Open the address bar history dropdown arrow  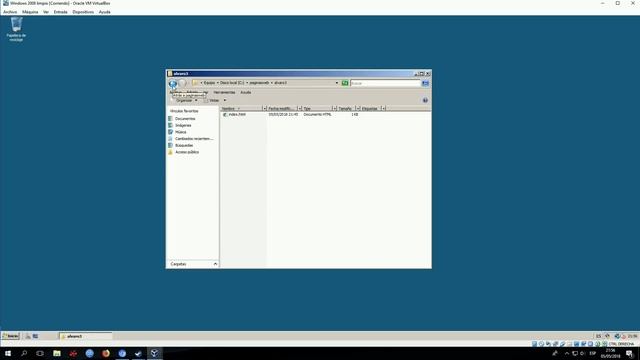(x=337, y=83)
